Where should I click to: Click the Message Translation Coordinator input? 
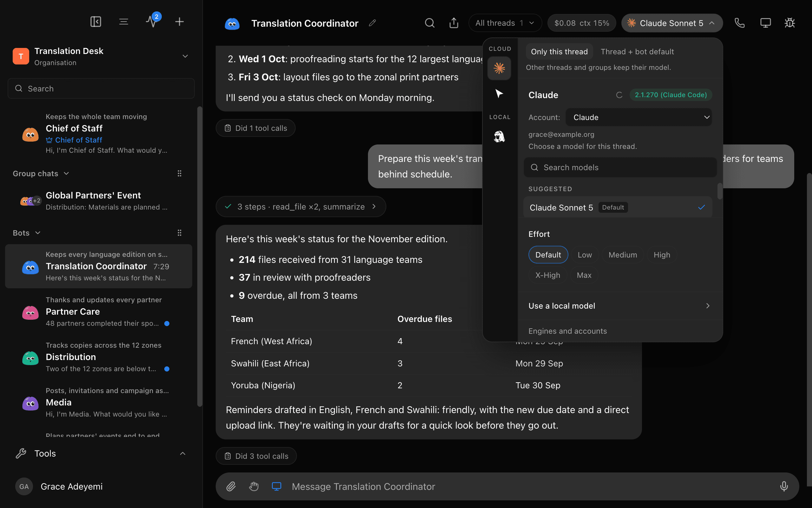tap(530, 486)
